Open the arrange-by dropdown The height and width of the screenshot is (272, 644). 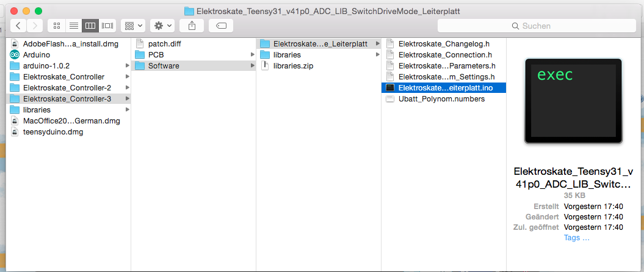[x=133, y=26]
